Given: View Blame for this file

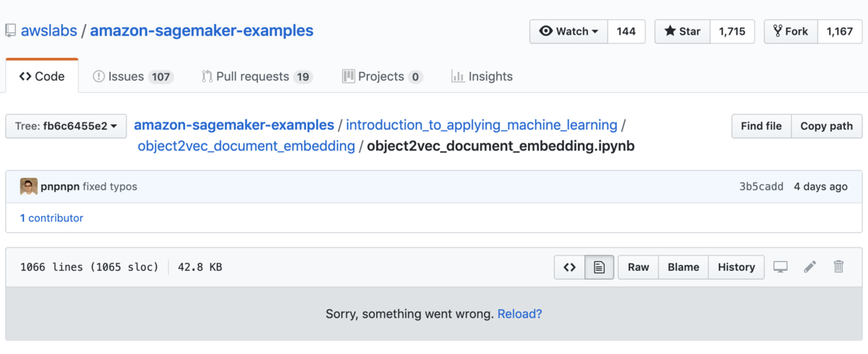Looking at the screenshot, I should click(x=684, y=267).
